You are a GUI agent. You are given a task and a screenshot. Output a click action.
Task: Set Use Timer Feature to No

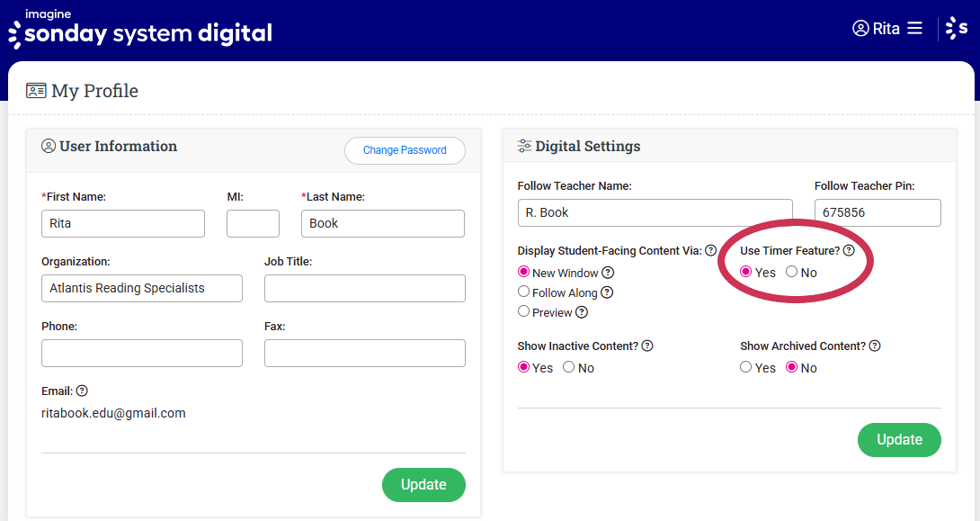coord(791,272)
